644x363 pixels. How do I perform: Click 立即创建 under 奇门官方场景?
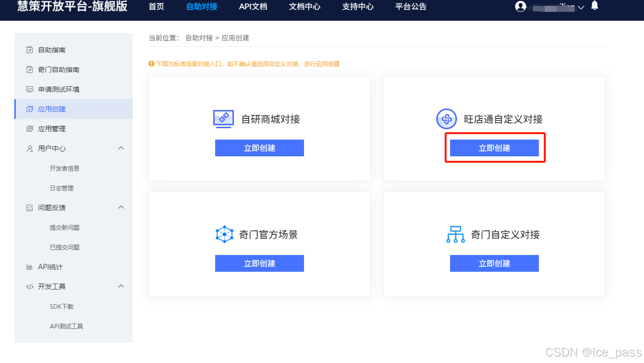[260, 263]
